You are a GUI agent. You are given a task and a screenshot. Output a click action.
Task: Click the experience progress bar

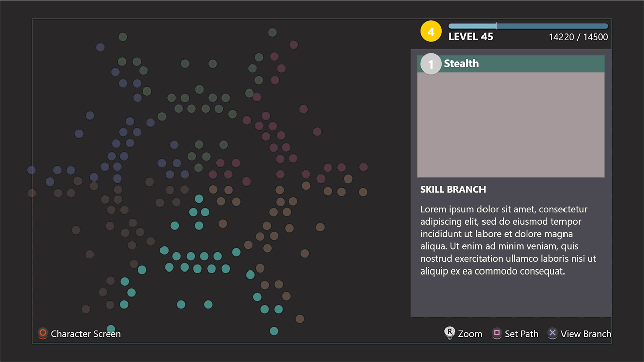tap(528, 26)
